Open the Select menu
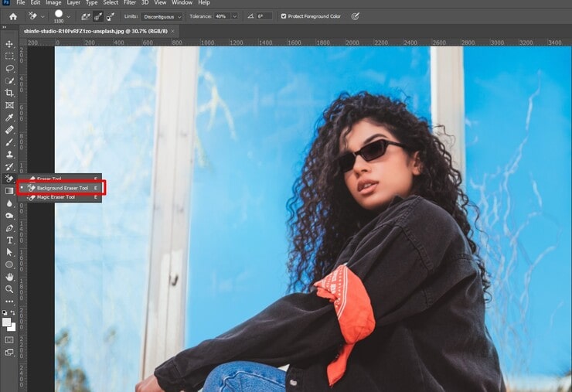Image resolution: width=572 pixels, height=392 pixels. (111, 2)
